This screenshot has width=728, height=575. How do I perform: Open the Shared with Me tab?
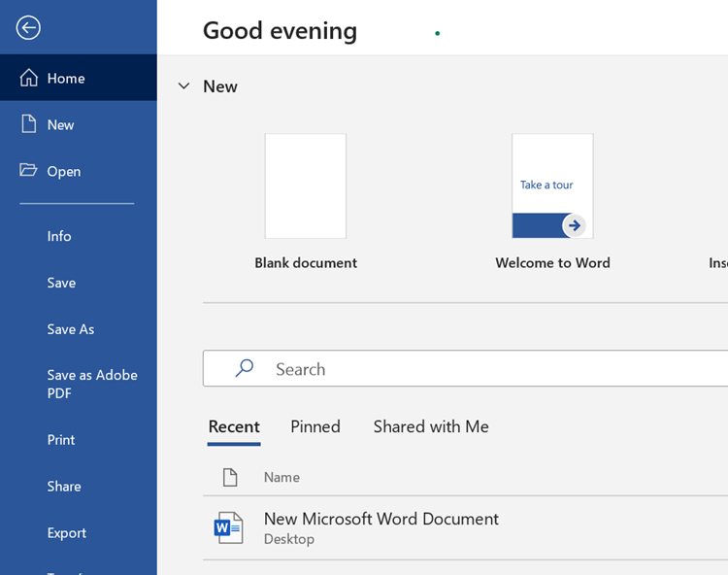click(431, 426)
